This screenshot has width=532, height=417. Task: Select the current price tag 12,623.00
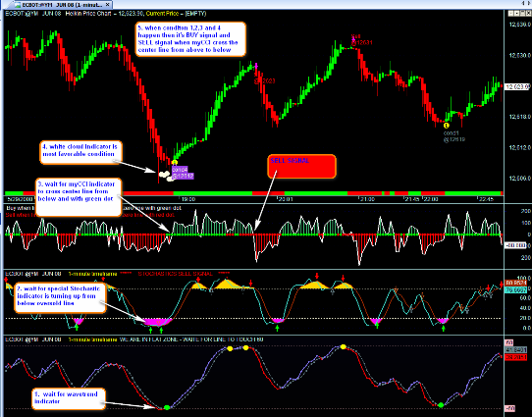(x=517, y=86)
